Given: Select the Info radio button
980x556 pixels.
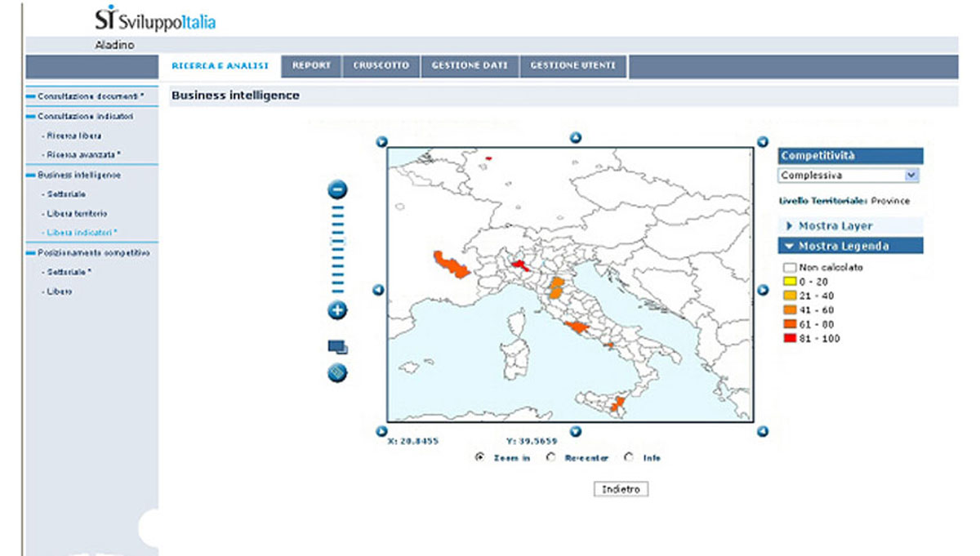Looking at the screenshot, I should coord(629,458).
